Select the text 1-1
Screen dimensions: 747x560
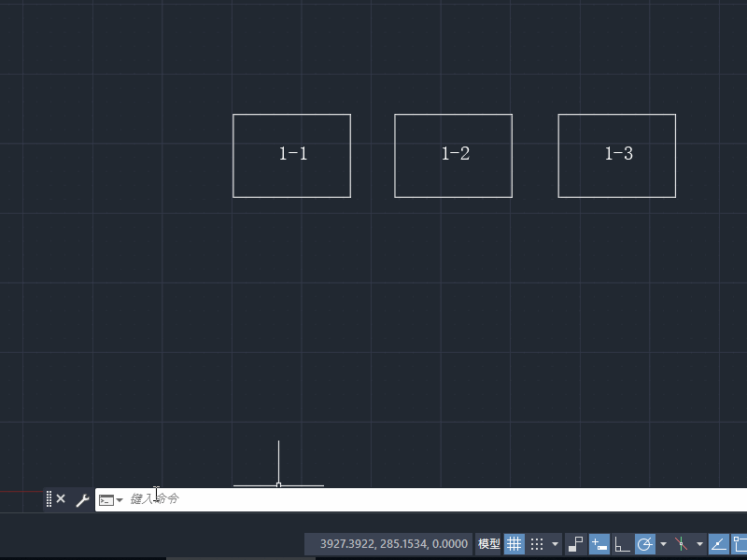coord(293,153)
